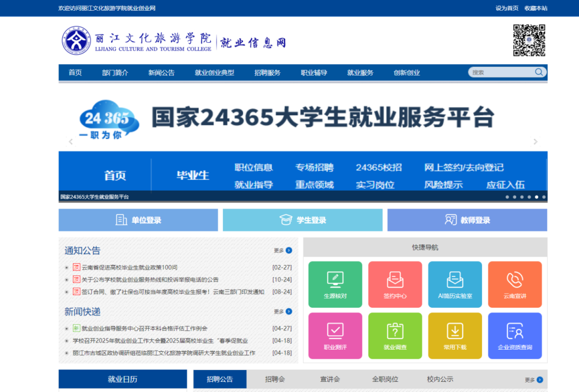The image size is (579, 392).
Task: Click the college logo emblem
Action: 76,40
